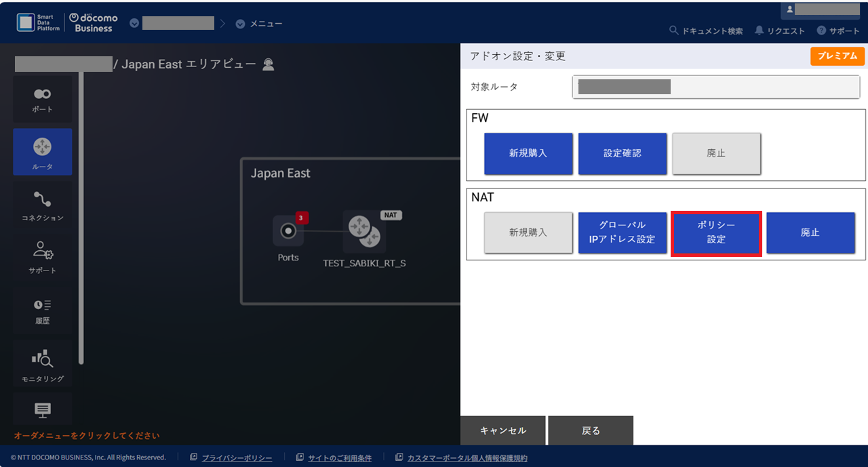Click the FW 新規購入 button
This screenshot has height=467, width=868.
tap(528, 153)
